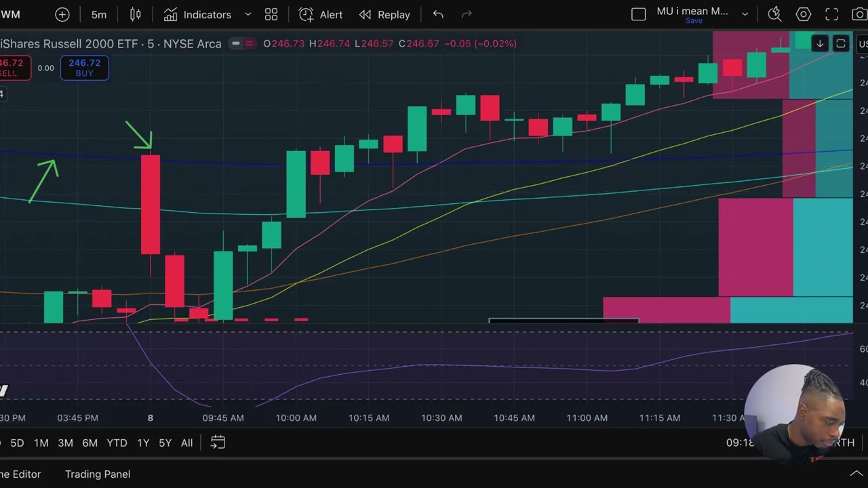Enter fullscreen mode

[831, 14]
